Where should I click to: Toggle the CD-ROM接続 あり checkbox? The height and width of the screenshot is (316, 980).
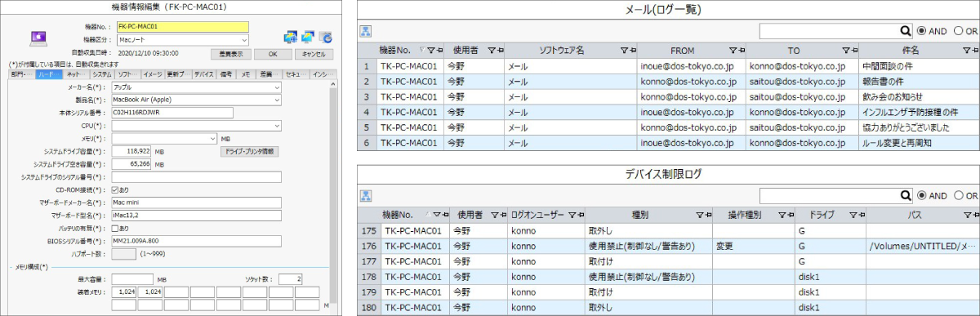pyautogui.click(x=116, y=189)
